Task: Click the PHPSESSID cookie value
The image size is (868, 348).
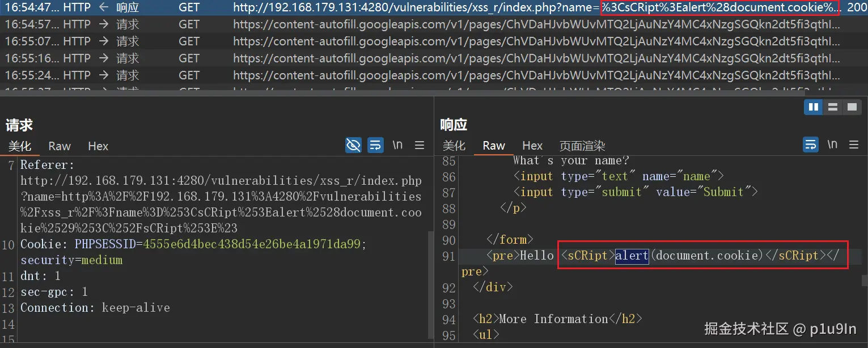Action: pos(252,244)
